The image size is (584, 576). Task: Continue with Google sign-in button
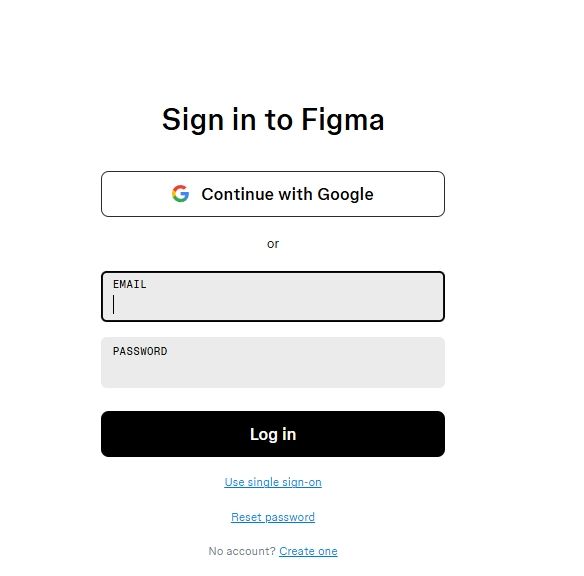click(273, 194)
